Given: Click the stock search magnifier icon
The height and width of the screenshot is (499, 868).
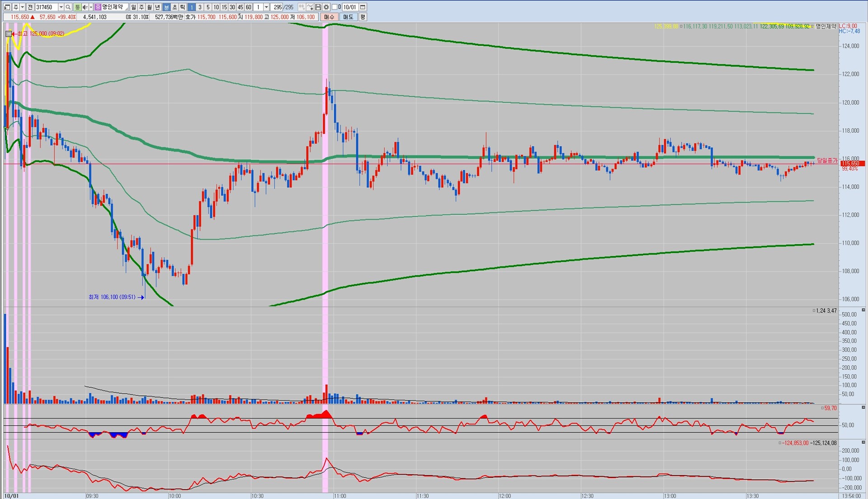Looking at the screenshot, I should tap(68, 7).
